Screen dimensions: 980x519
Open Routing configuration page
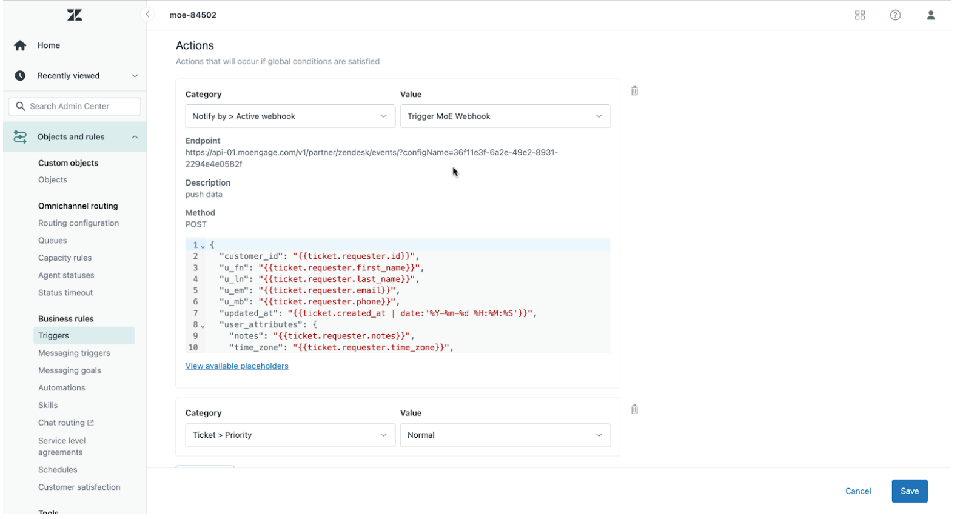(78, 223)
